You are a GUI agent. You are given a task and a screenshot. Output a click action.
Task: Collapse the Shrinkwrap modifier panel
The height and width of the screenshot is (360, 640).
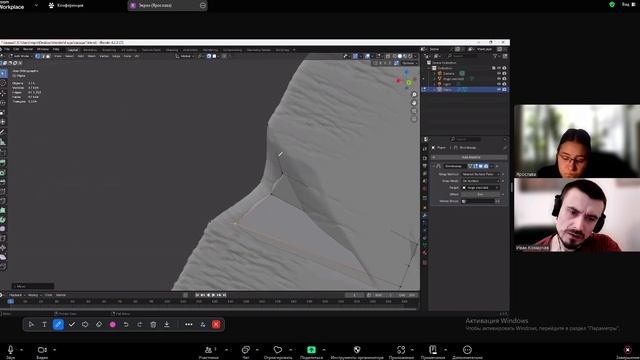coord(433,166)
